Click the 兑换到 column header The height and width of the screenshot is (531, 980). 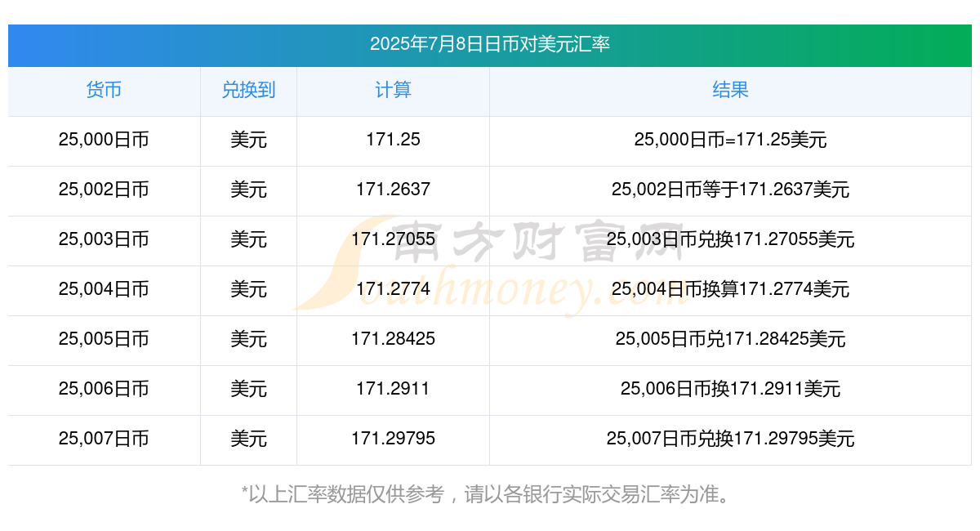coord(248,90)
